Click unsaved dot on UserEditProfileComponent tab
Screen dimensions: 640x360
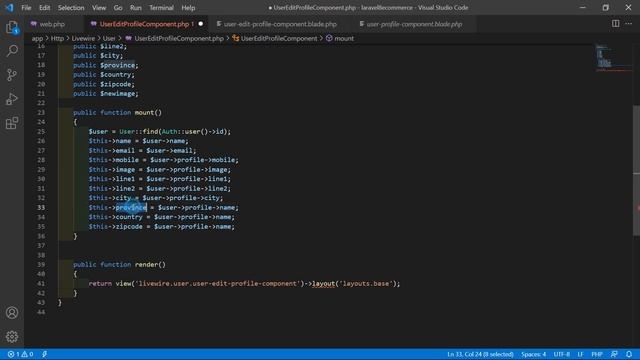coord(200,24)
